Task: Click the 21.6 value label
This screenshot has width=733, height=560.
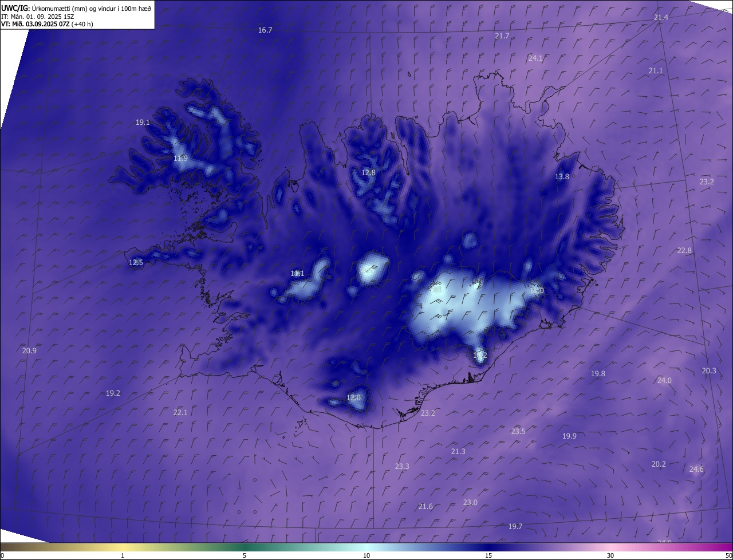Action: 425,507
